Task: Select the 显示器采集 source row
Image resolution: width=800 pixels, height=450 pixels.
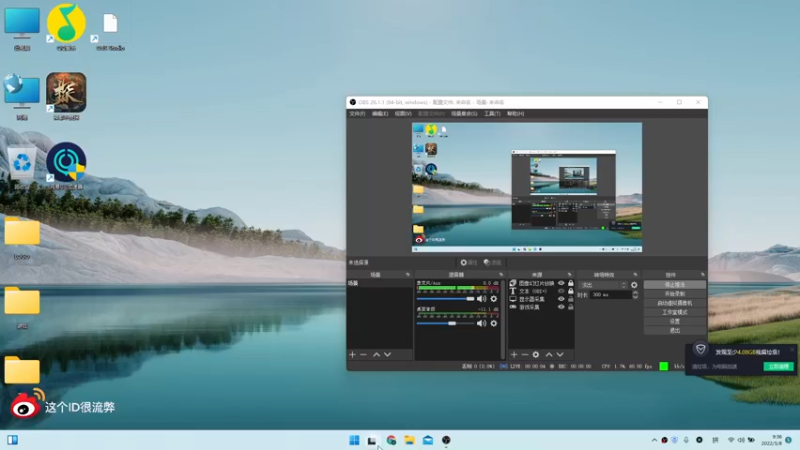Action: [541, 299]
